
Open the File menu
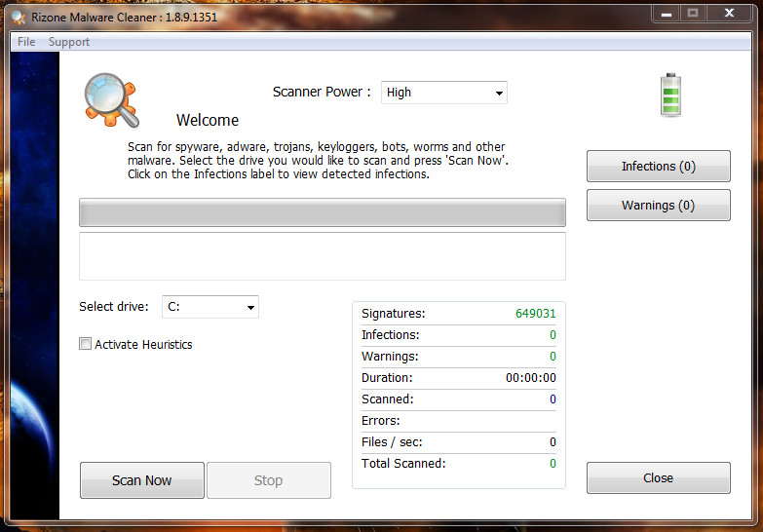(26, 42)
